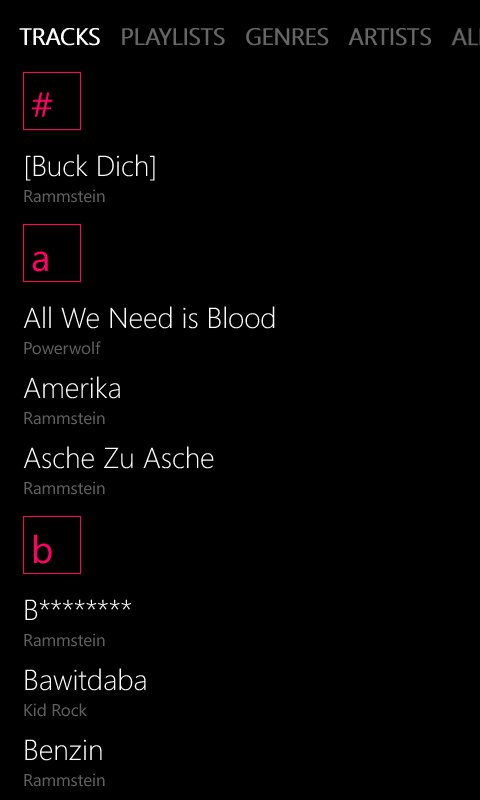The height and width of the screenshot is (800, 480).
Task: Select the Powerwolf artist label
Action: tap(62, 348)
